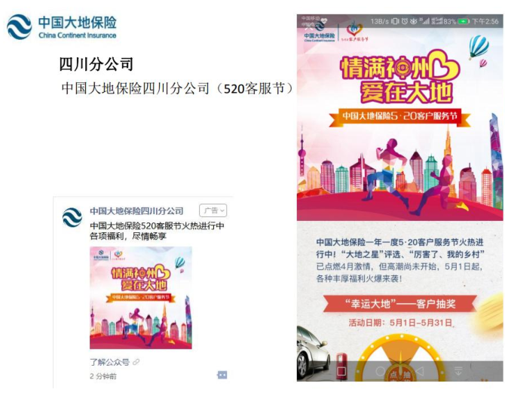This screenshot has width=505, height=420.
Task: Open the 中国大地保险四川分公司 account name
Action: pyautogui.click(x=136, y=211)
